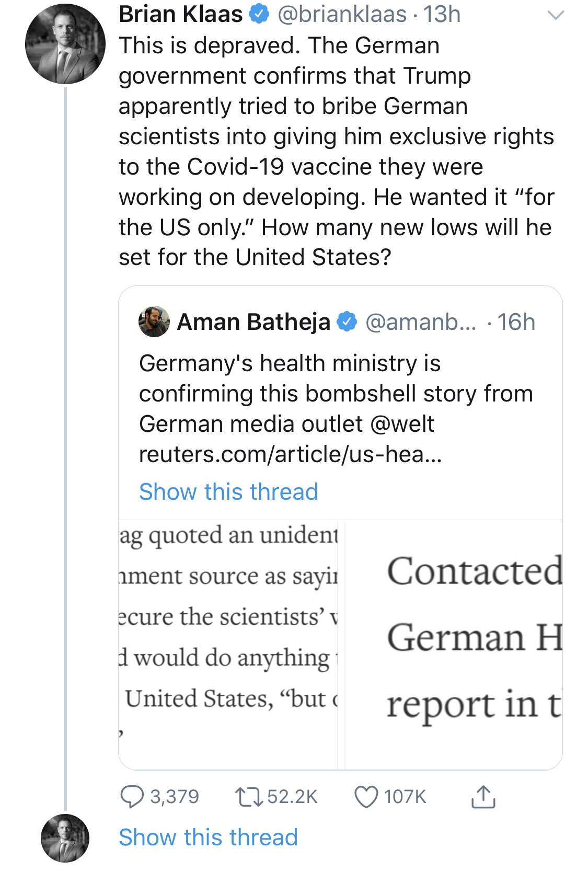Open the reply comment icon
The height and width of the screenshot is (872, 588).
point(132,797)
